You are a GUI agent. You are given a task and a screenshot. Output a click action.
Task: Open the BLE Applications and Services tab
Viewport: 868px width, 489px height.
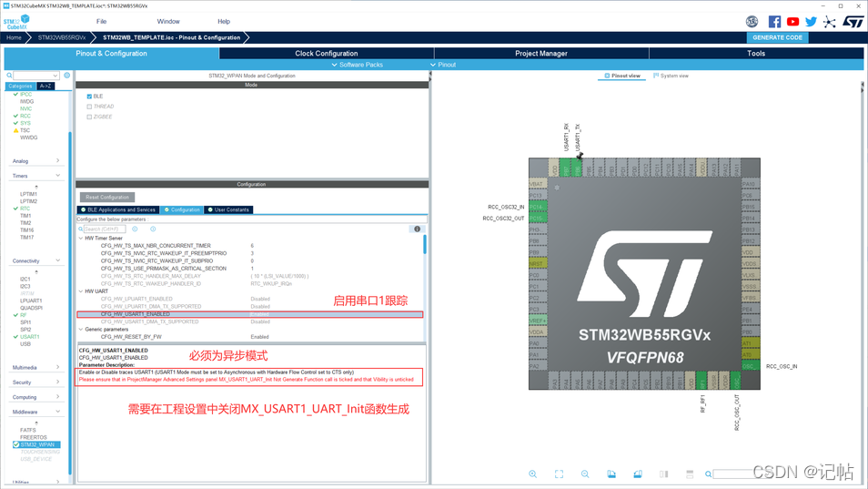pos(118,209)
